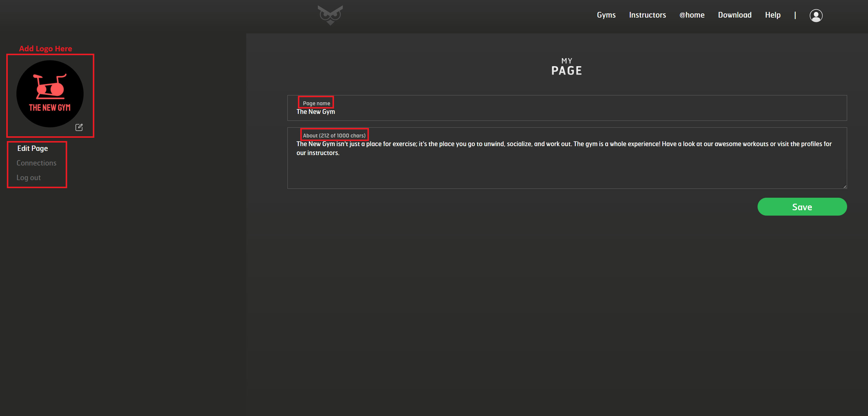Click the resize handle of the About box
This screenshot has width=868, height=416.
pyautogui.click(x=844, y=186)
